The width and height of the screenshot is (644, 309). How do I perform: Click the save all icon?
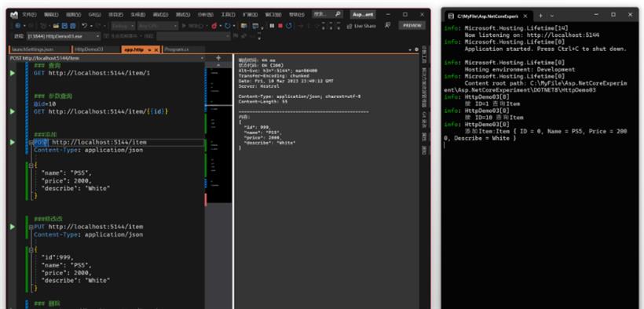(x=73, y=26)
